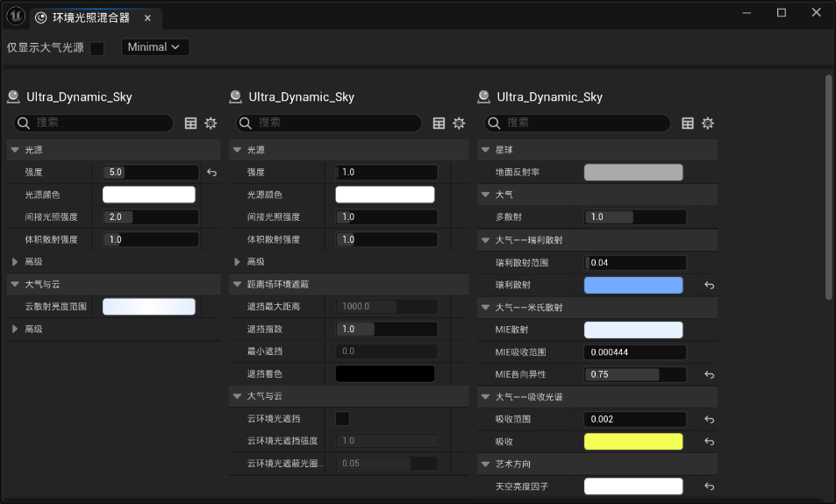
Task: Open 吸收 yellow color swatch
Action: pos(633,442)
